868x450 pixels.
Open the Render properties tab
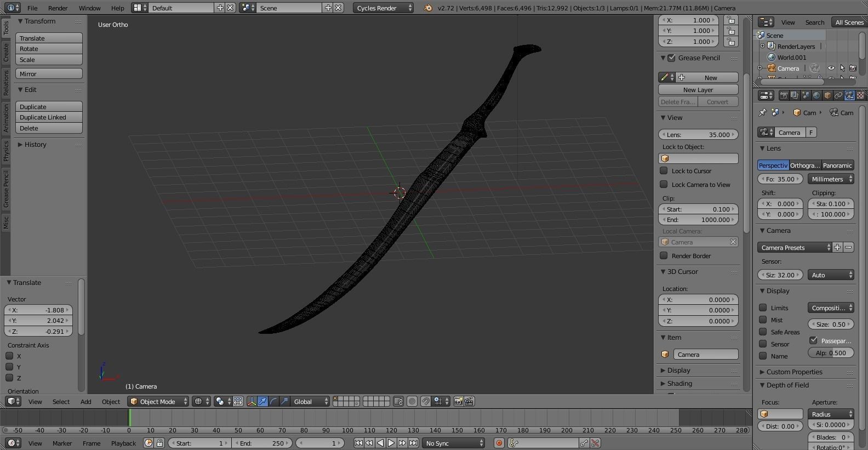tap(784, 95)
